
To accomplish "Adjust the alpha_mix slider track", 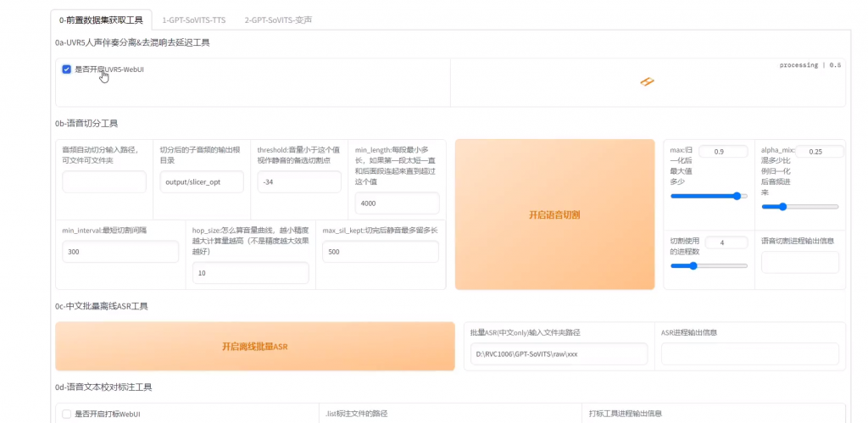I will click(x=799, y=206).
